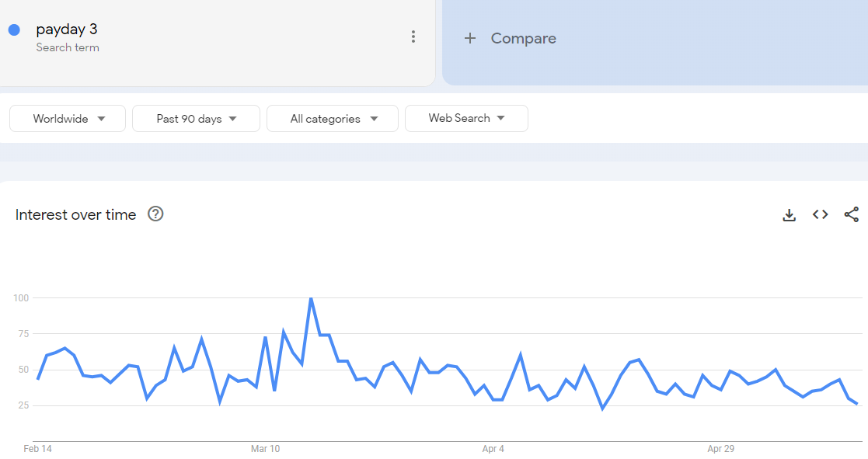Click the peak point at 100
Image resolution: width=868 pixels, height=459 pixels.
pos(311,298)
